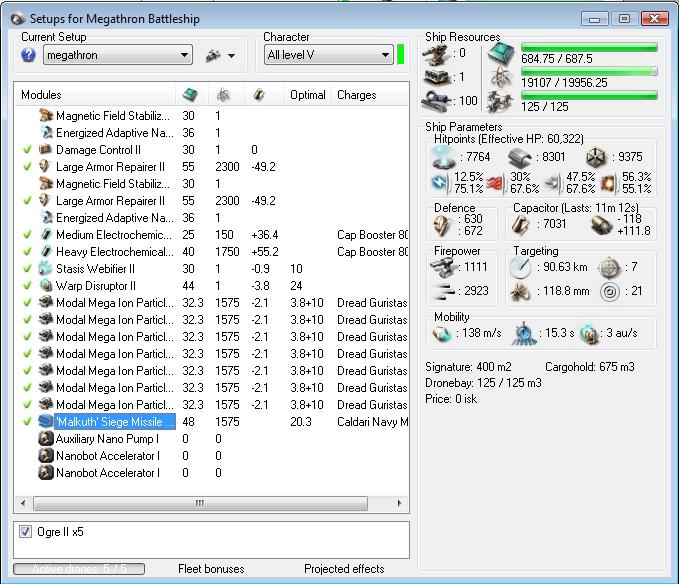Open the ship fitting browser icon dropdown
Image resolution: width=679 pixels, height=584 pixels.
coord(220,55)
